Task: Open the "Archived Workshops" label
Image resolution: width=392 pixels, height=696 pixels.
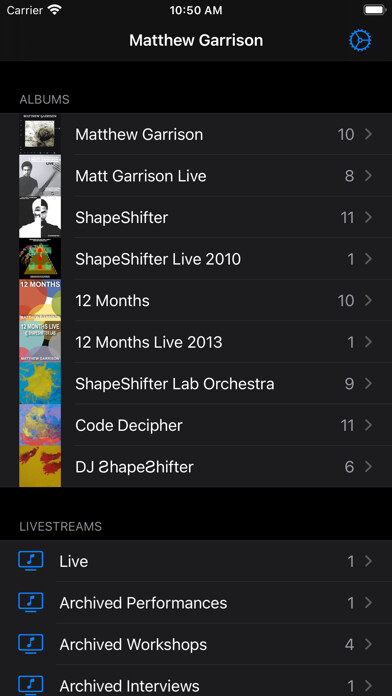Action: click(x=133, y=644)
